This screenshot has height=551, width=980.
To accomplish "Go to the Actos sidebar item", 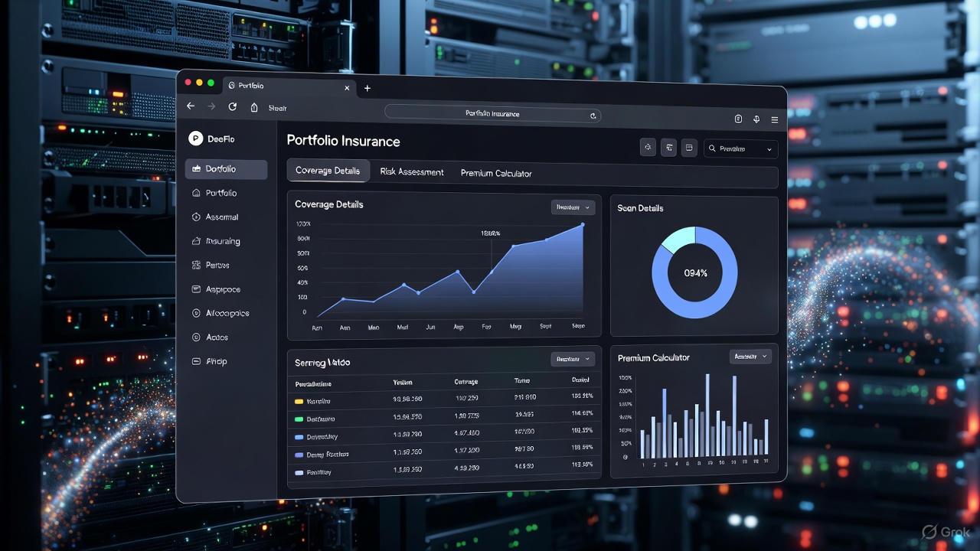I will click(211, 337).
